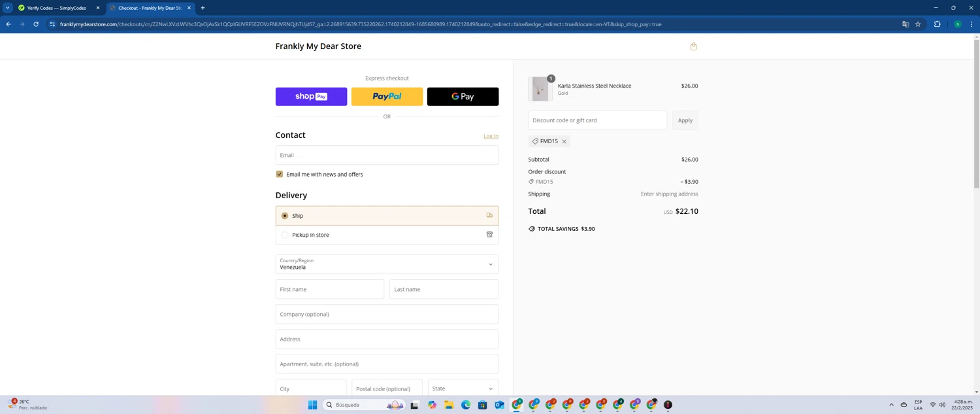Open the shopping cart bag icon

[x=693, y=46]
